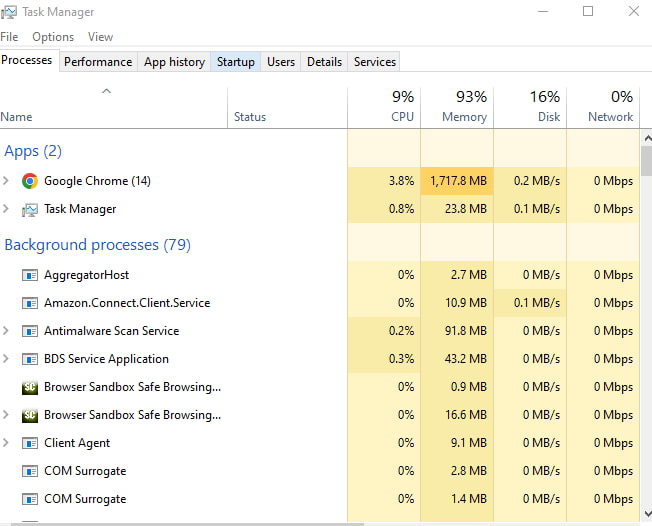Select the Client Agent process name
Screen dimensions: 652x526
tap(77, 443)
